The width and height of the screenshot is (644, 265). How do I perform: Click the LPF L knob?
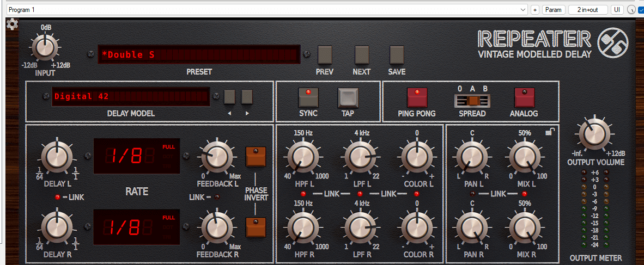coord(360,157)
